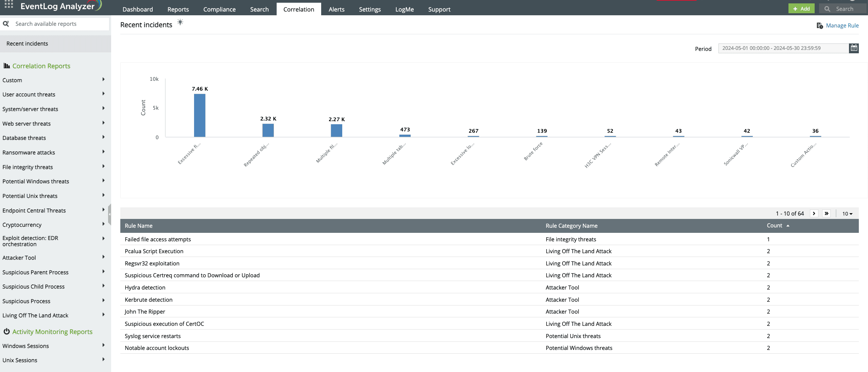The image size is (868, 372).
Task: Collapse the left sidebar using its handle
Action: tap(109, 215)
